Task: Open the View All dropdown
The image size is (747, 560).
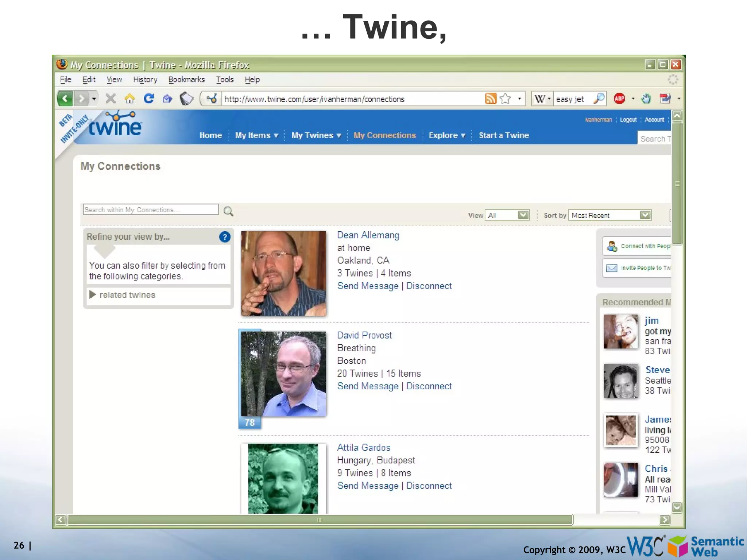Action: (x=507, y=215)
